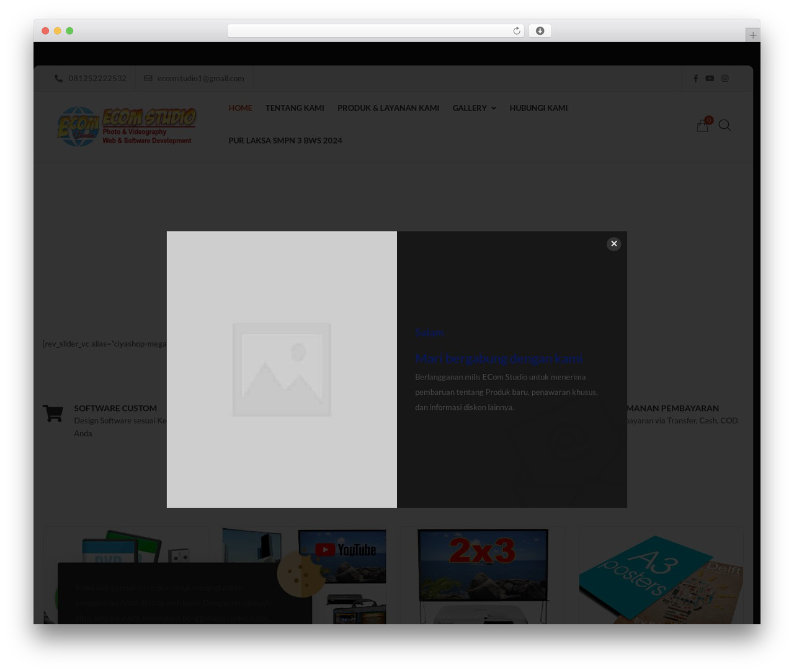Open PRODUK & LAYANAN KAMI menu
The image size is (794, 672).
point(388,108)
